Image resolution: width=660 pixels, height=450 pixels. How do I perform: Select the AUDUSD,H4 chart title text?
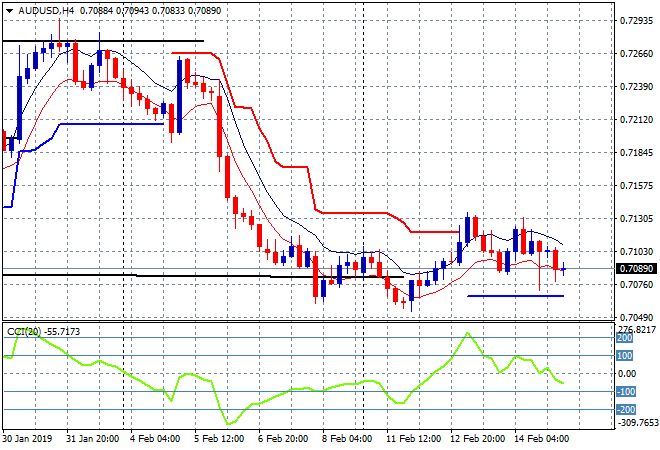click(x=46, y=10)
